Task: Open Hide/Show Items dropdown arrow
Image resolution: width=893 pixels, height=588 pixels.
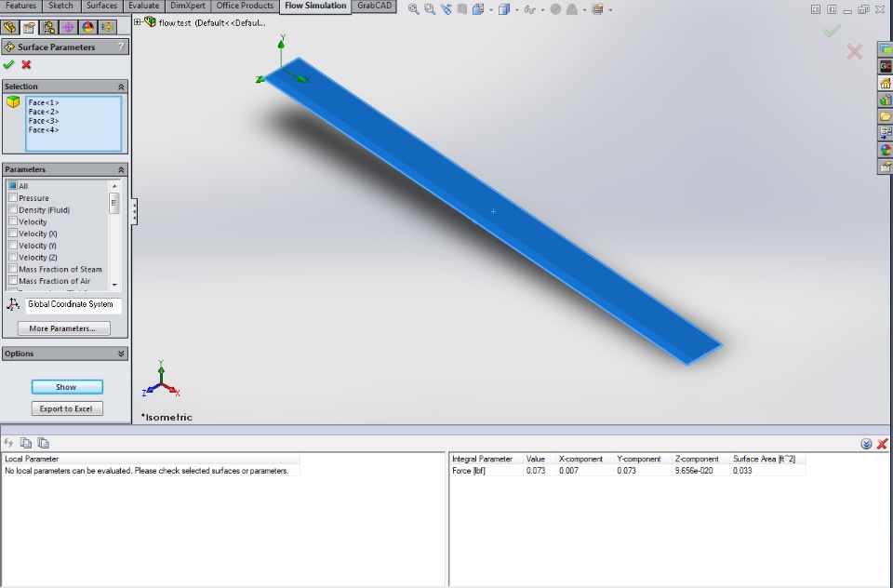Action: (x=542, y=9)
